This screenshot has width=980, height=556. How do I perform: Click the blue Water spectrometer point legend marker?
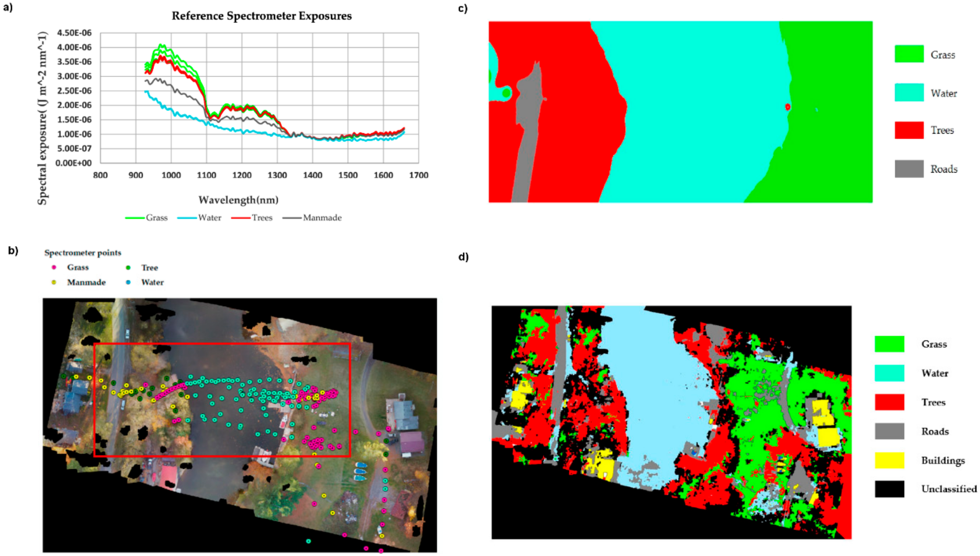click(x=128, y=282)
